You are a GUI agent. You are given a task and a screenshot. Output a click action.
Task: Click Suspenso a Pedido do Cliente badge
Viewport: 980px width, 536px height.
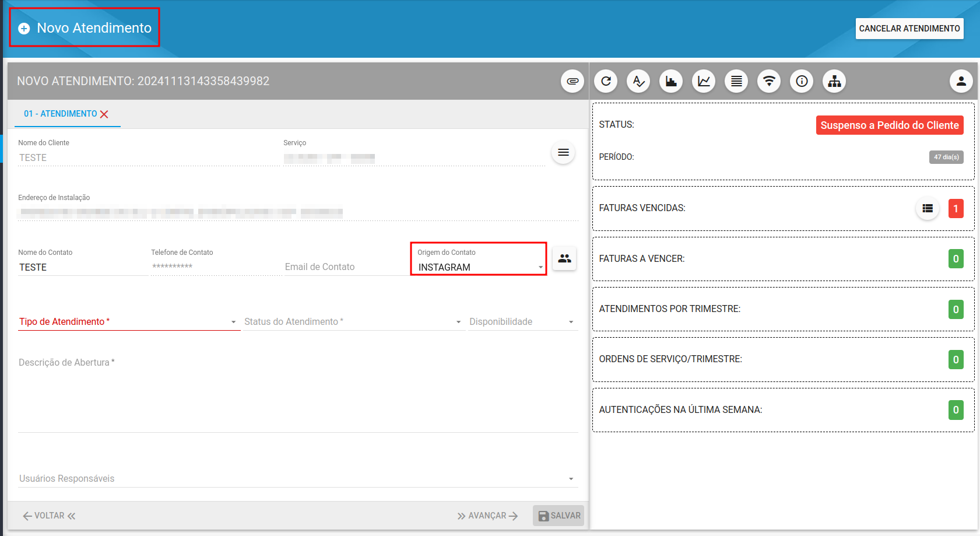[890, 125]
